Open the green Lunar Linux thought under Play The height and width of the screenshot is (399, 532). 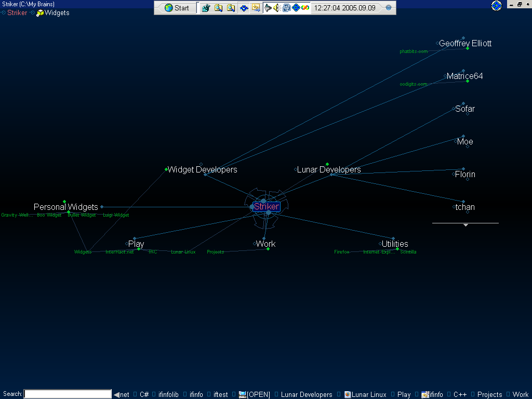click(x=183, y=252)
